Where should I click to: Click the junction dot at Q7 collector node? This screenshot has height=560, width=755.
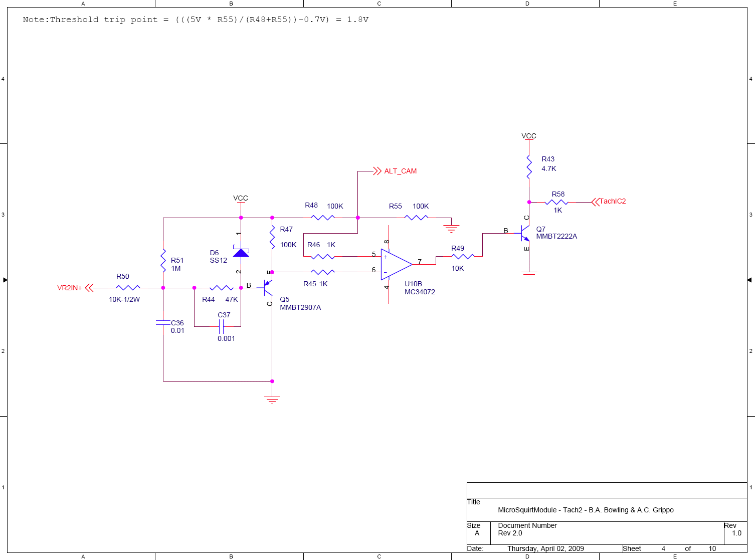[529, 202]
